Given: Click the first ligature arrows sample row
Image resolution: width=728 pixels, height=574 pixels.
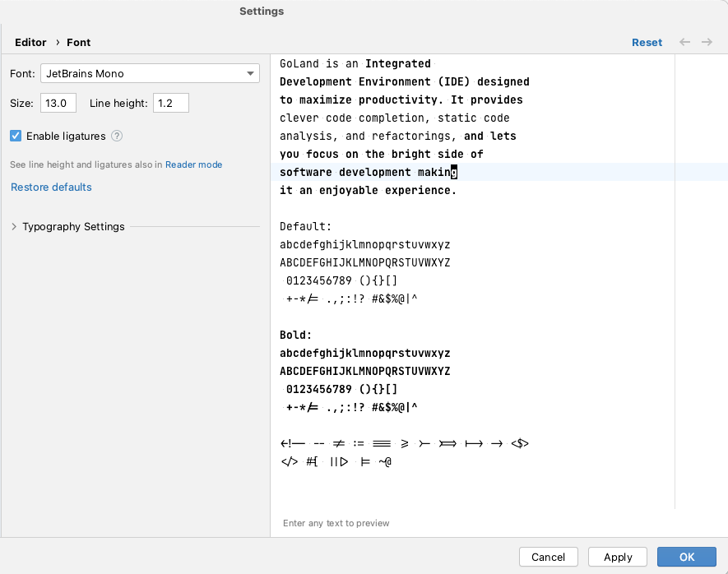Looking at the screenshot, I should 405,443.
